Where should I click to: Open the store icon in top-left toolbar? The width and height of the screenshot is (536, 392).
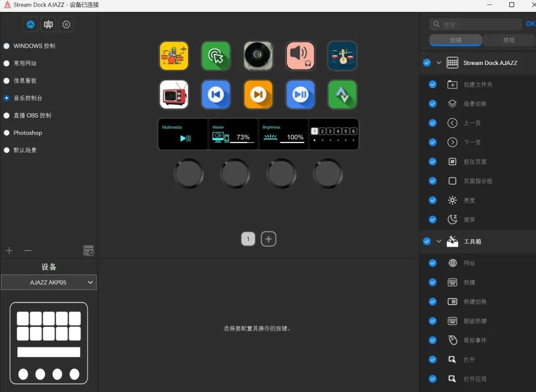point(31,24)
